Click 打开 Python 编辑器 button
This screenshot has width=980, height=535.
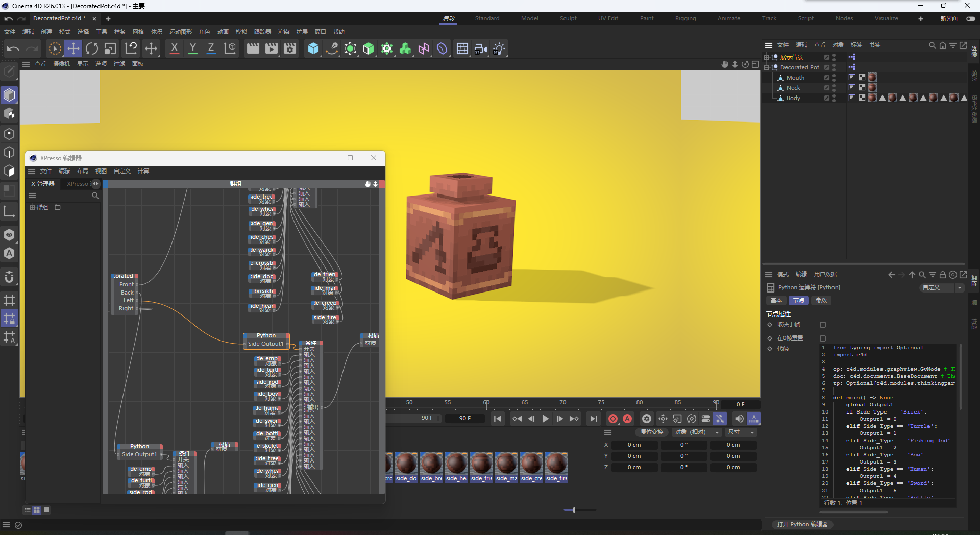click(x=802, y=524)
